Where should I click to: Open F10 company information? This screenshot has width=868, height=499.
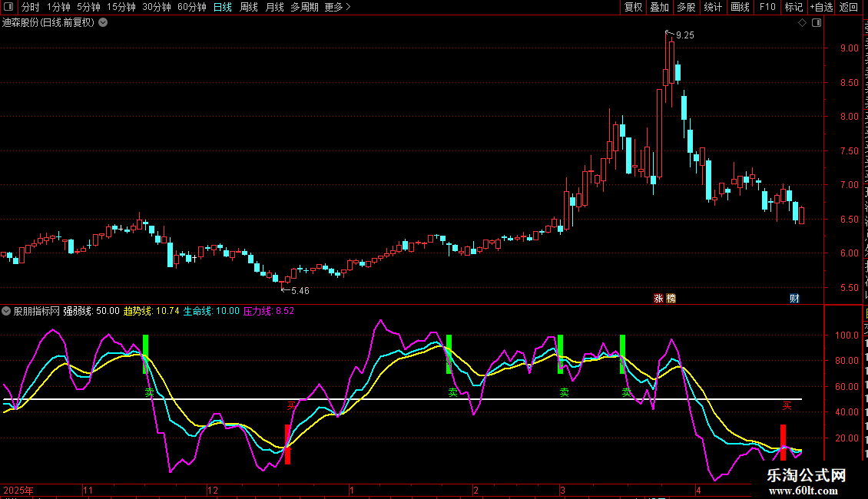pos(767,7)
